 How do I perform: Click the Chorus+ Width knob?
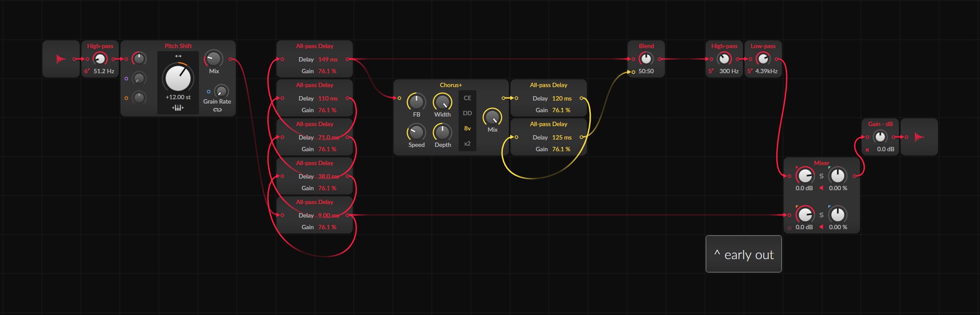(x=443, y=102)
